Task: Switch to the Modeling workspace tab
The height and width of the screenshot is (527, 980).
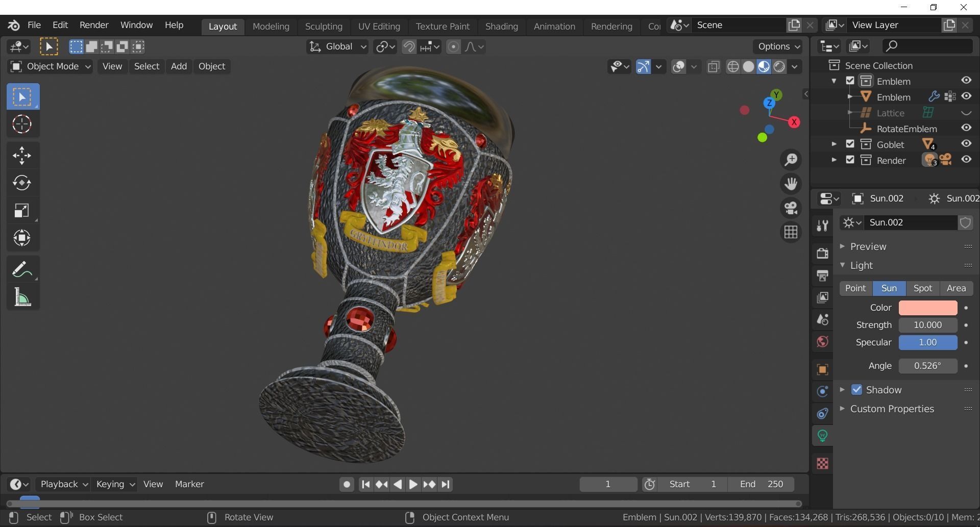Action: tap(271, 27)
